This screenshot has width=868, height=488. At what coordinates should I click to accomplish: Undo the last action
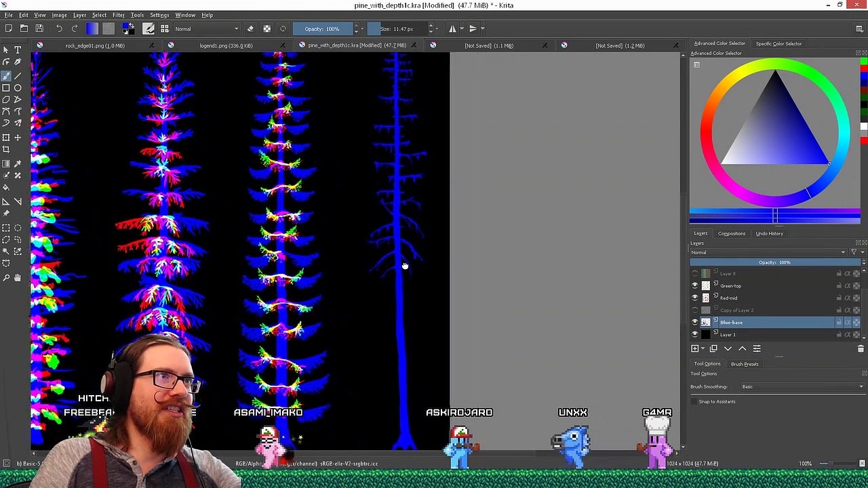click(x=59, y=28)
